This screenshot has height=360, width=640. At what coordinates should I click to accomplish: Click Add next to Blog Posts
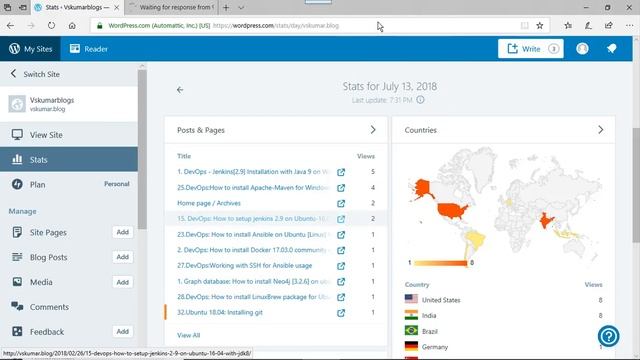pyautogui.click(x=122, y=257)
